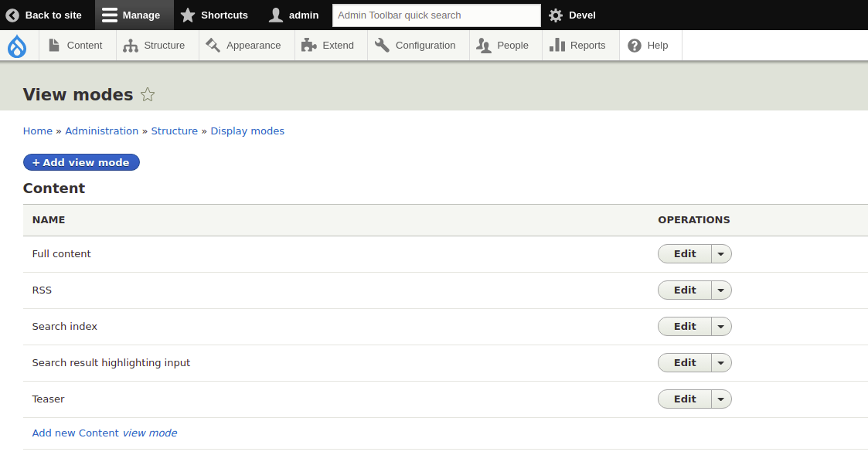Open the Help menu label
Viewport: 868px width, 455px height.
coord(658,46)
